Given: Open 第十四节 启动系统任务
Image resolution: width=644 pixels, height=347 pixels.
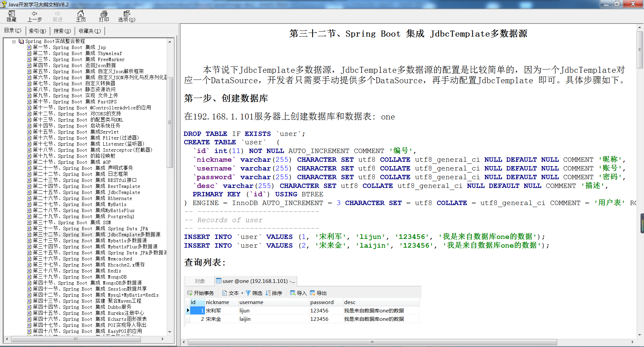Looking at the screenshot, I should [x=76, y=126].
